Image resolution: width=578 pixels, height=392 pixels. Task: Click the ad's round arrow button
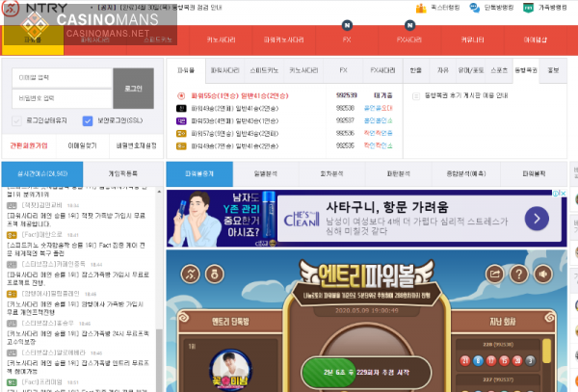[x=537, y=219]
